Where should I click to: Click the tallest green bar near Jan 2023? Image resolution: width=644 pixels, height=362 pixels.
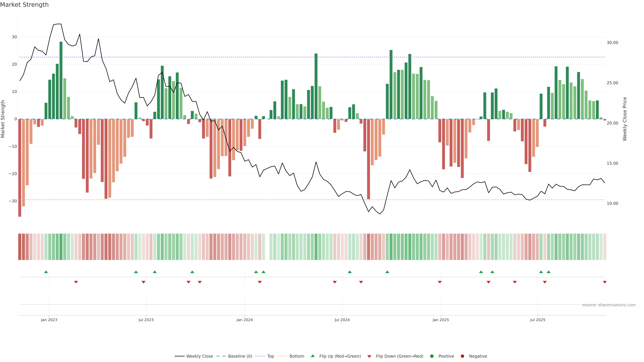click(x=61, y=80)
